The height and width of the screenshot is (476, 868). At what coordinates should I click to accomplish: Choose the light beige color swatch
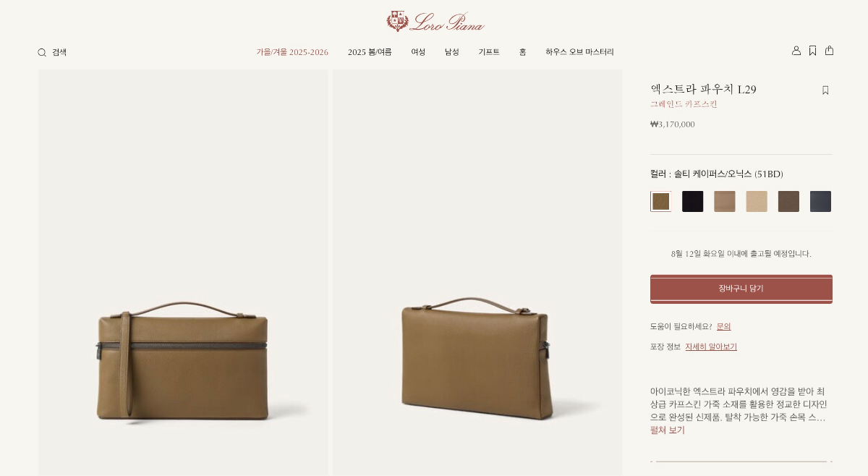click(757, 201)
